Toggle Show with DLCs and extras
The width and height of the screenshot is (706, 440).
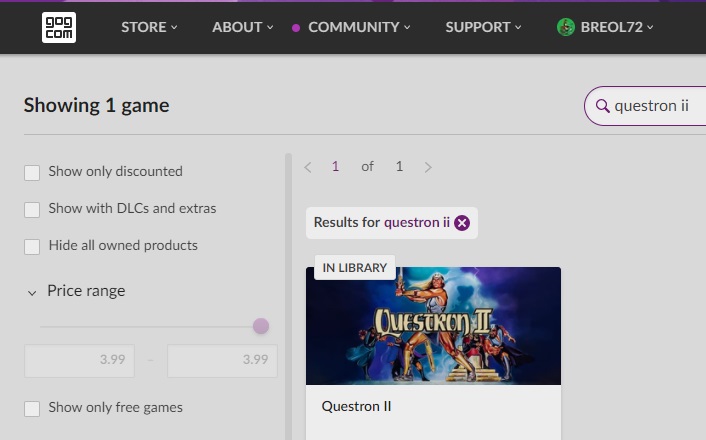click(32, 209)
